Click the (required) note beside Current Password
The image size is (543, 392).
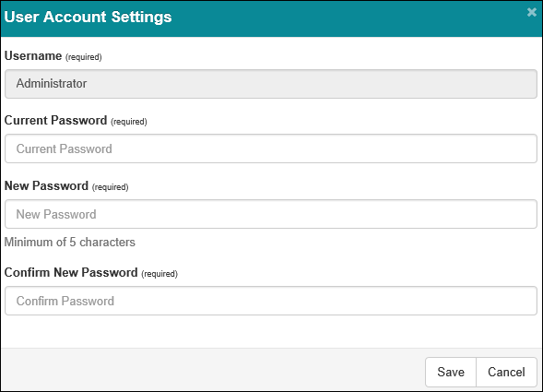point(129,122)
